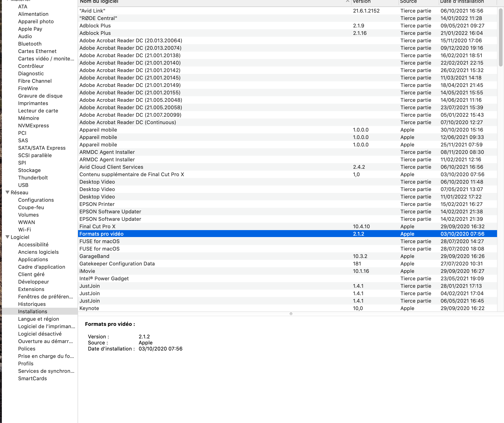
Task: Open Historiques in the sidebar
Action: point(32,304)
